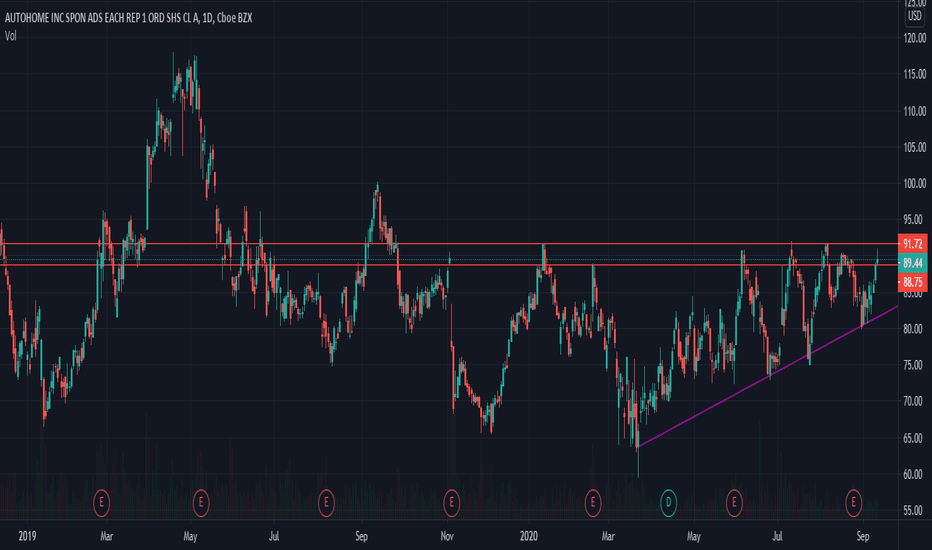This screenshot has height=550, width=932.
Task: Click the 55.00 price axis label
Action: [915, 511]
